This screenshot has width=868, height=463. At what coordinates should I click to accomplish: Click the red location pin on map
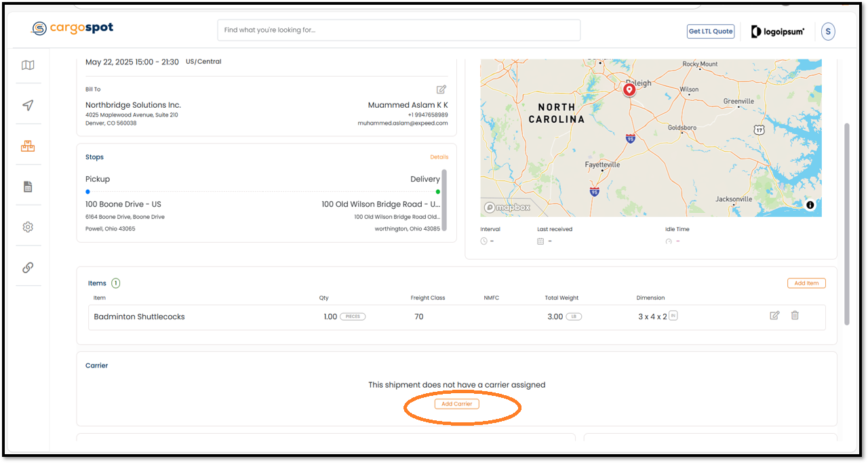tap(629, 89)
